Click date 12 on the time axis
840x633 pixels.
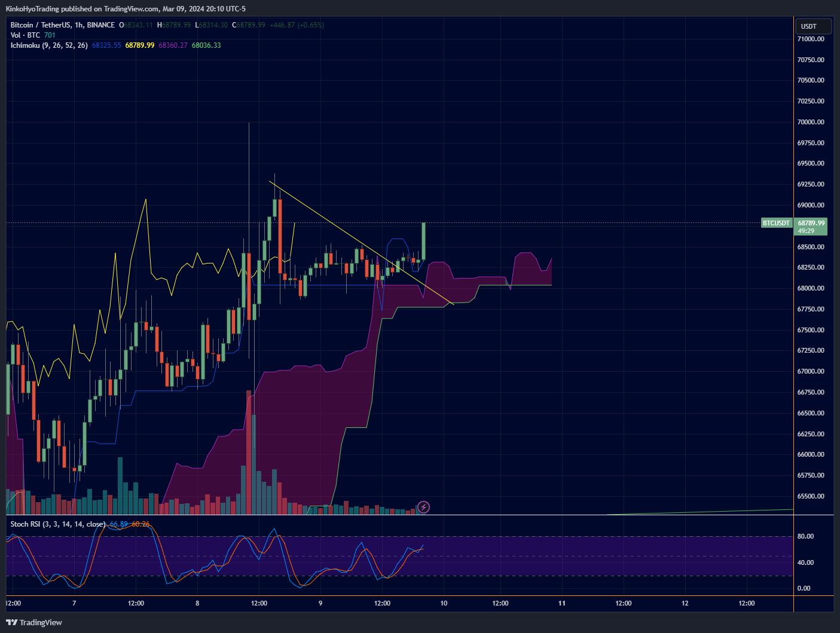(685, 603)
